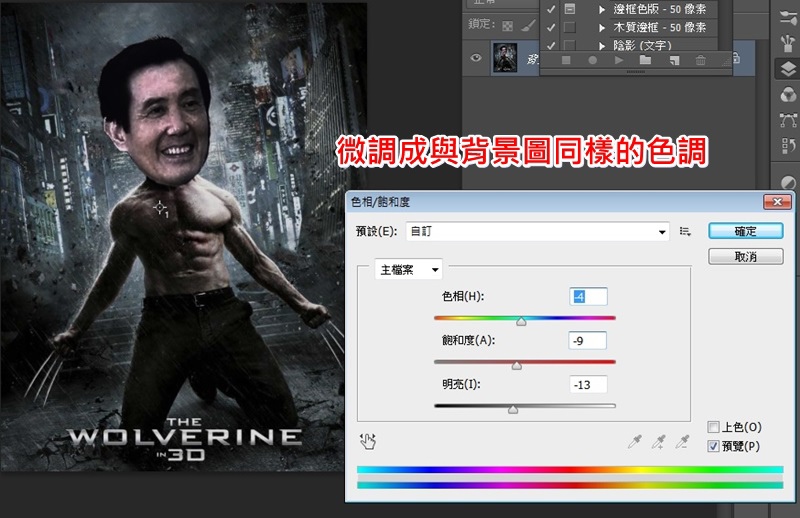Select the subtract-from-sample eyedropper
Image resolution: width=800 pixels, height=518 pixels.
click(683, 441)
